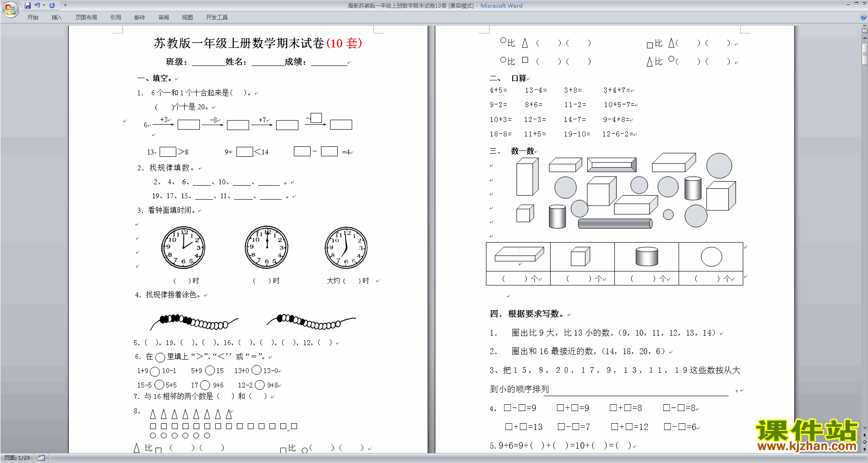Go to the next page button
The height and width of the screenshot is (463, 868).
(x=865, y=449)
